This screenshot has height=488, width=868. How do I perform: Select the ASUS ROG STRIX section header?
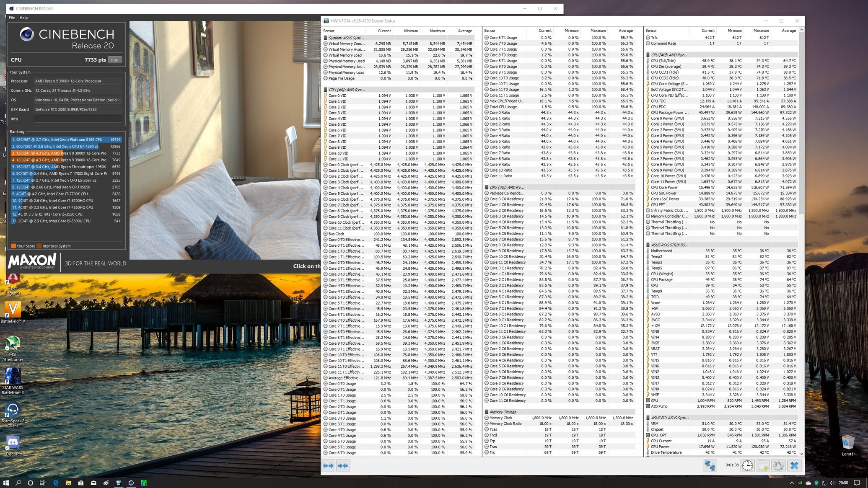pyautogui.click(x=721, y=245)
